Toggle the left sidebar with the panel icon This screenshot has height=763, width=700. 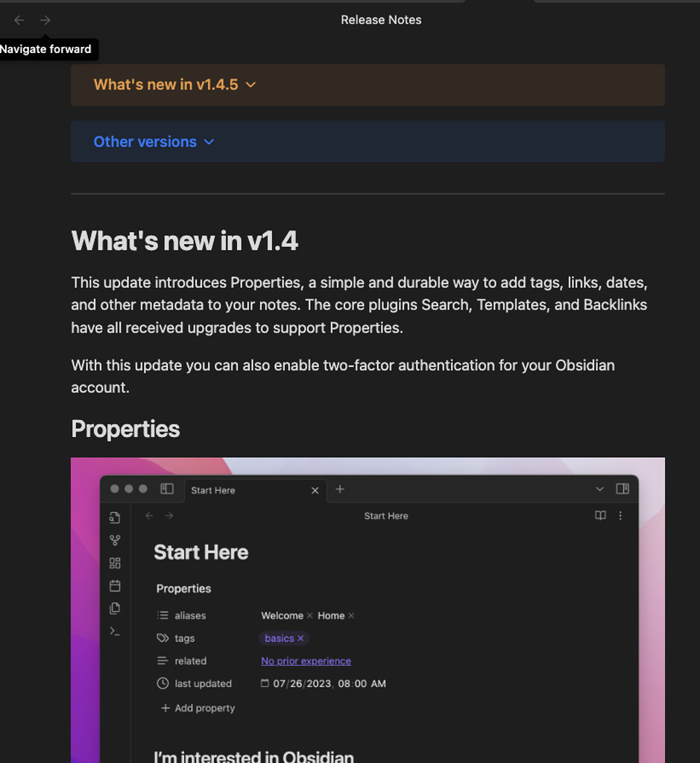[167, 489]
